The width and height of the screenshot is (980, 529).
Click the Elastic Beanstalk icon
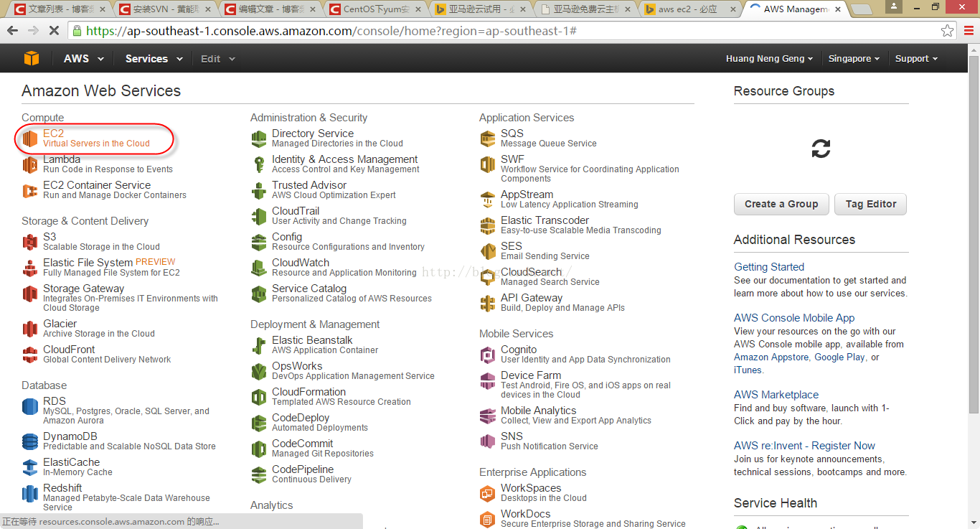coord(259,345)
